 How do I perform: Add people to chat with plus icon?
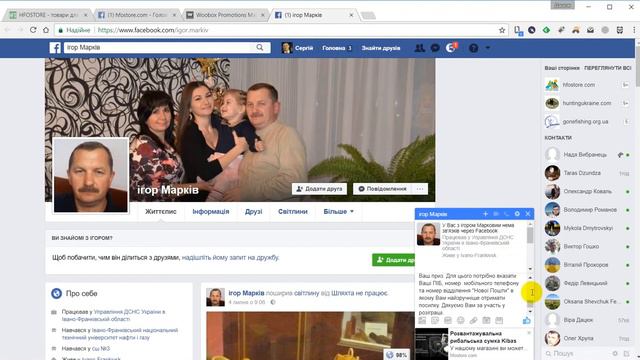tap(485, 213)
